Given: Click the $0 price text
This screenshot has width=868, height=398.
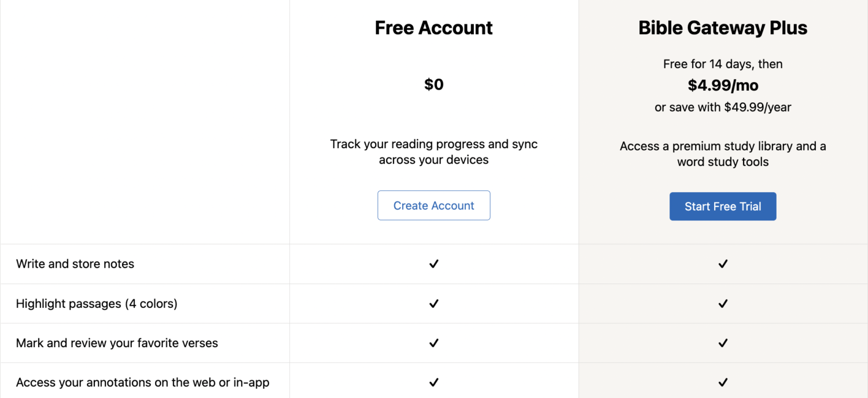Looking at the screenshot, I should [x=434, y=84].
